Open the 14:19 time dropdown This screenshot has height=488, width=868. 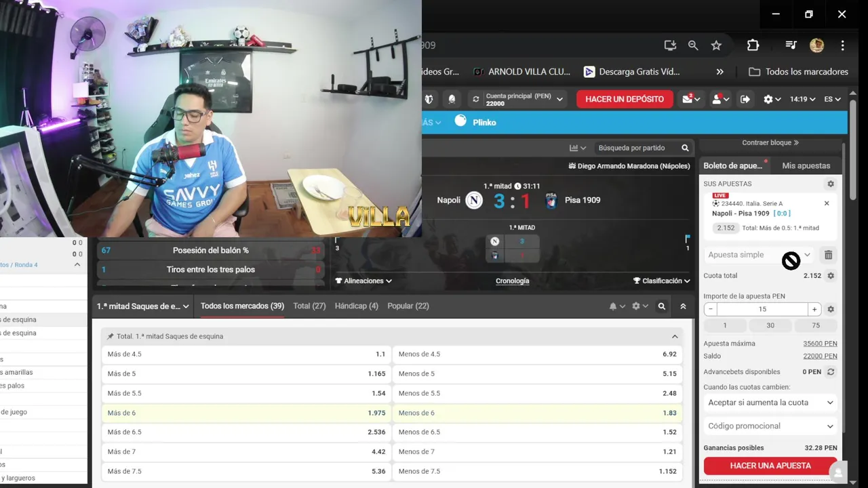(x=803, y=99)
